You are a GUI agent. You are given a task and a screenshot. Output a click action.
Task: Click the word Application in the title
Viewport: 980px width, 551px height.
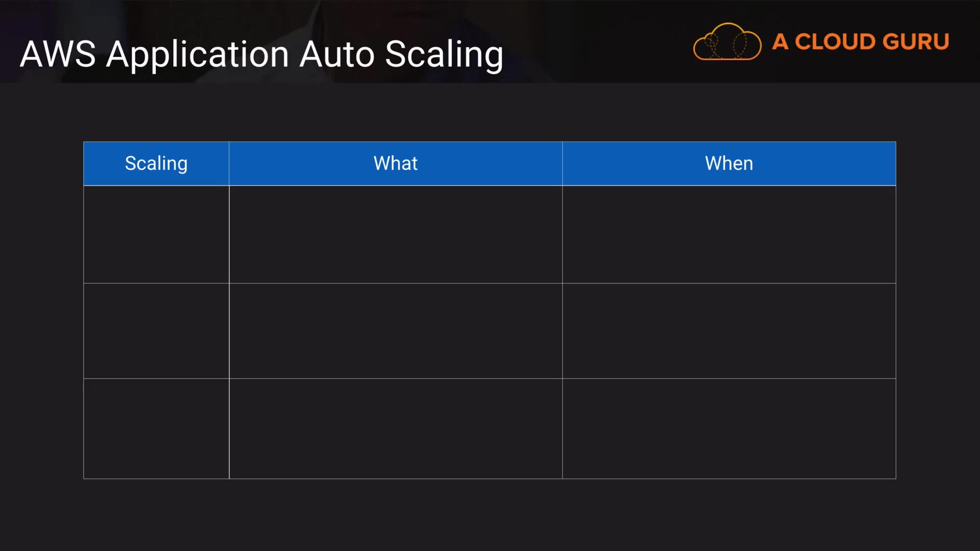coord(198,55)
